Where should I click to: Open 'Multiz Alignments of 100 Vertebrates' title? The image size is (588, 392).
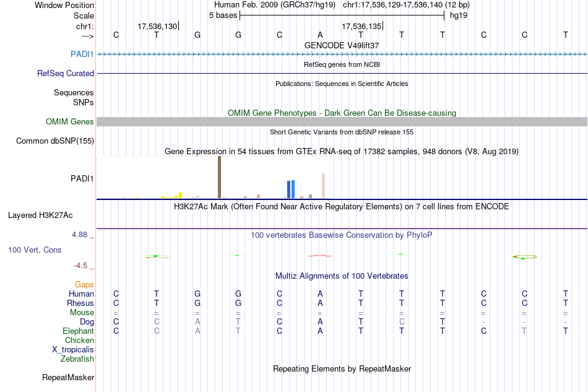(x=342, y=276)
